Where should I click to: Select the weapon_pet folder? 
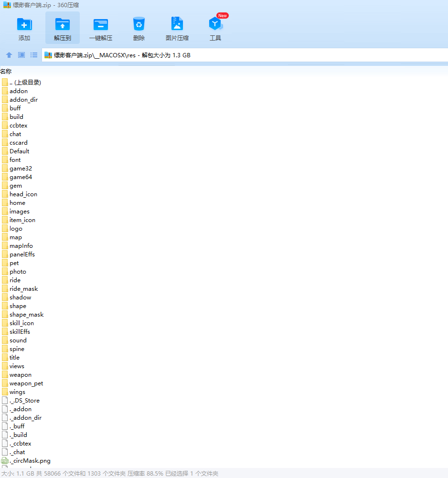[x=26, y=383]
